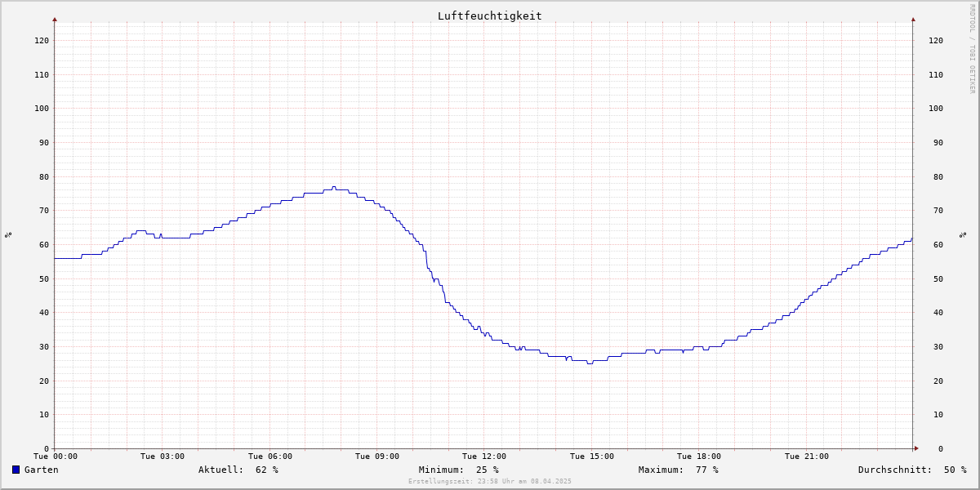Click the Tue 06:00 x-axis label
Screen dimensions: 980x490
270,457
